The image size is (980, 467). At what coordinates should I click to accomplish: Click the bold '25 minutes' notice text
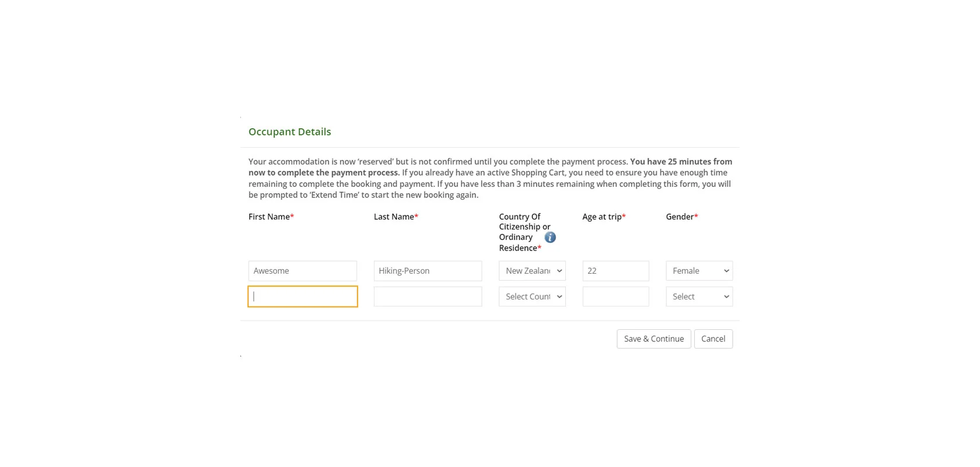pos(490,167)
